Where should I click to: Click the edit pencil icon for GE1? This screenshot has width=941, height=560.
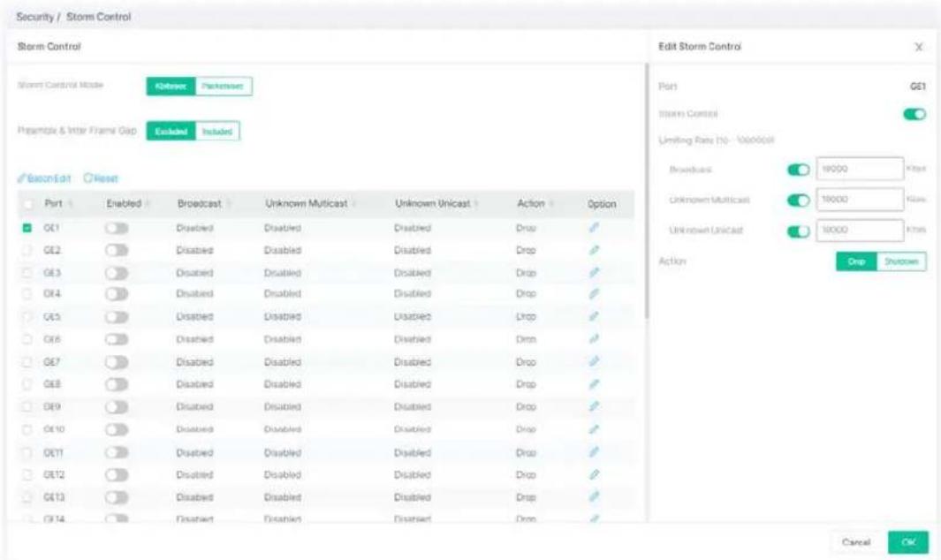(594, 228)
